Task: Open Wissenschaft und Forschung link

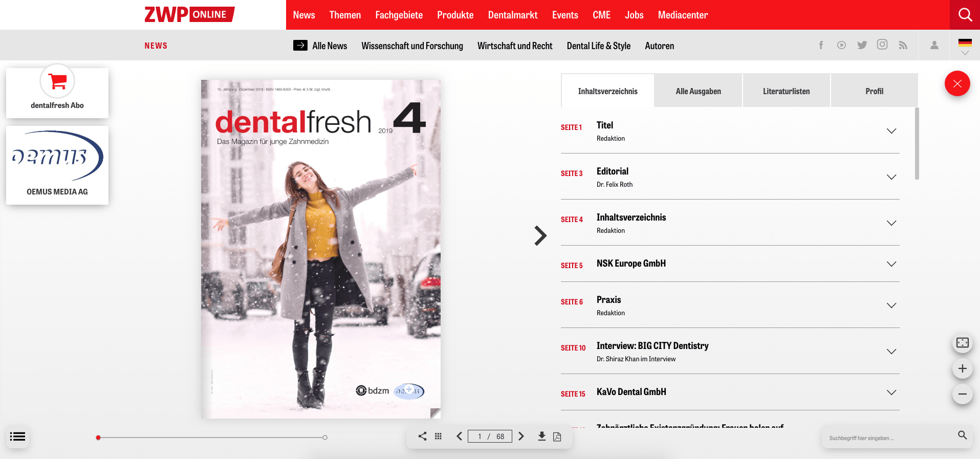Action: point(412,46)
